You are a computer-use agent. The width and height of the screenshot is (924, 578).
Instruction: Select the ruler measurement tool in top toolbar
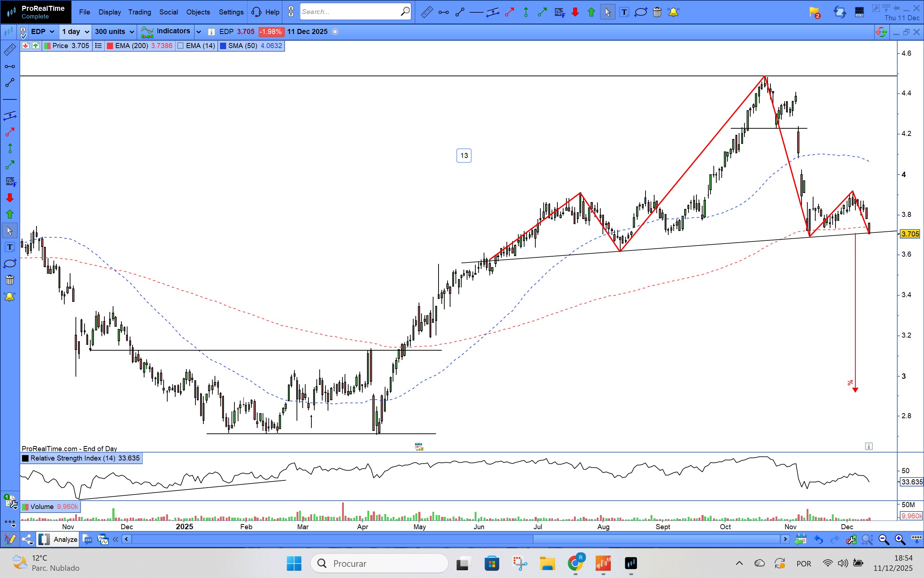(x=427, y=12)
